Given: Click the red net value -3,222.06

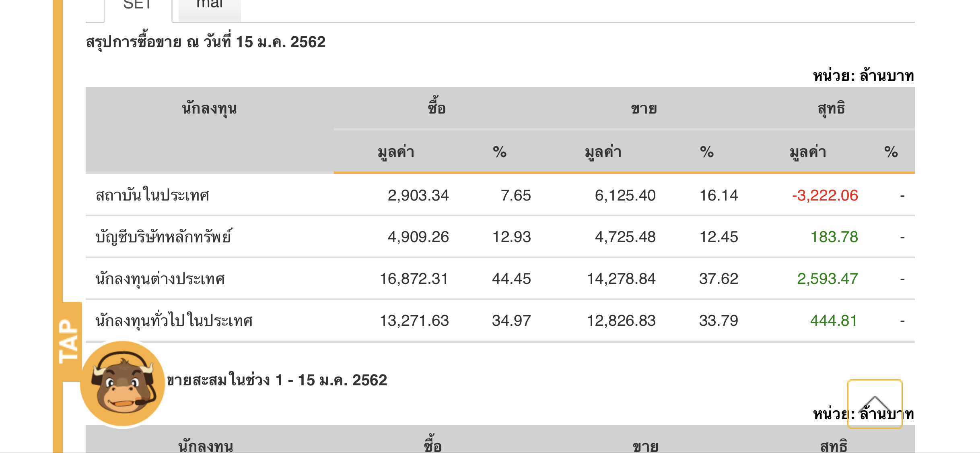Looking at the screenshot, I should [x=825, y=196].
